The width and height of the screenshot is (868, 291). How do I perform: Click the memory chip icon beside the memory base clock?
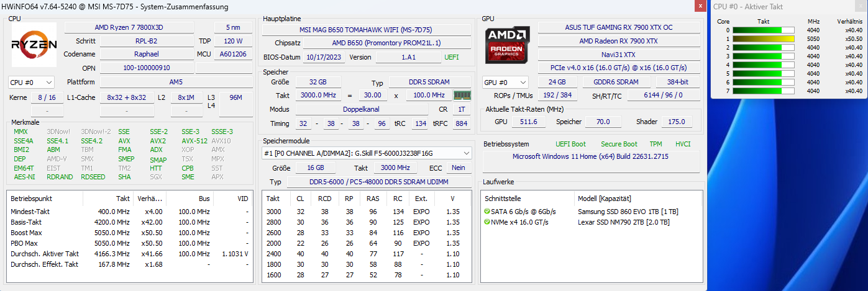click(x=462, y=95)
